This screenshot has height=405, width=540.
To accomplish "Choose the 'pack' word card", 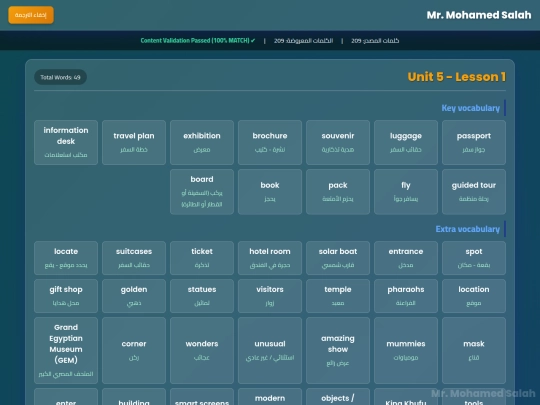I will coord(338,192).
